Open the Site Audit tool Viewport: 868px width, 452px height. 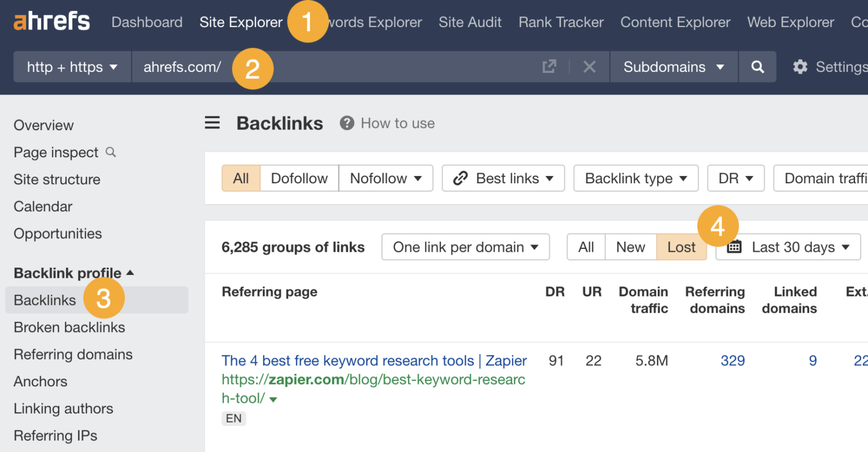point(470,22)
